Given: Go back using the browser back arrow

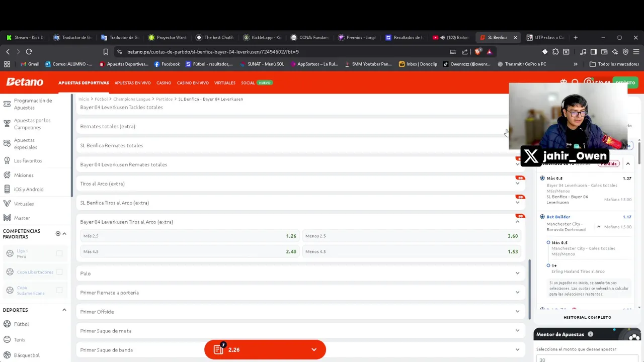Looking at the screenshot, I should (8, 51).
